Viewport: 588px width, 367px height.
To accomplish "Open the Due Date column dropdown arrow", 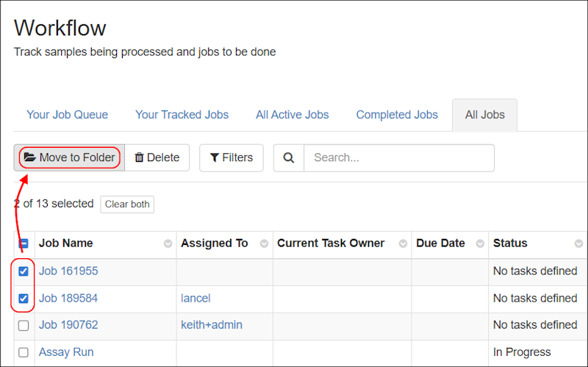I will pos(480,243).
